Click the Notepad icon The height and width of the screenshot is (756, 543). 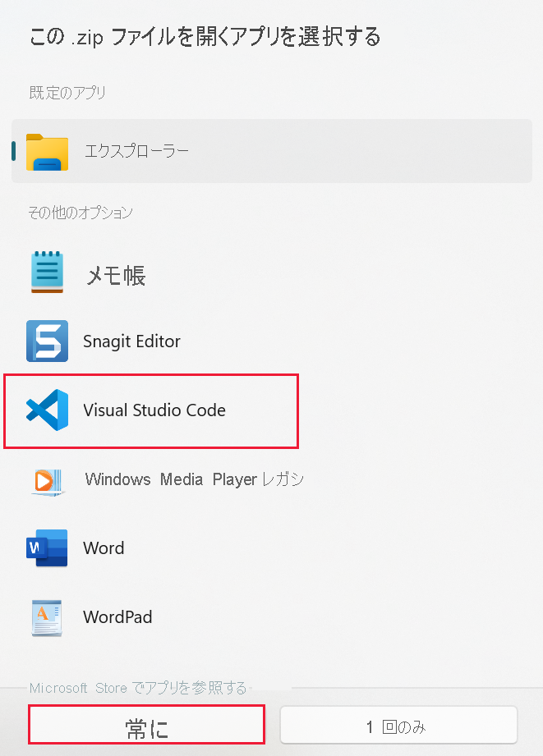(48, 272)
